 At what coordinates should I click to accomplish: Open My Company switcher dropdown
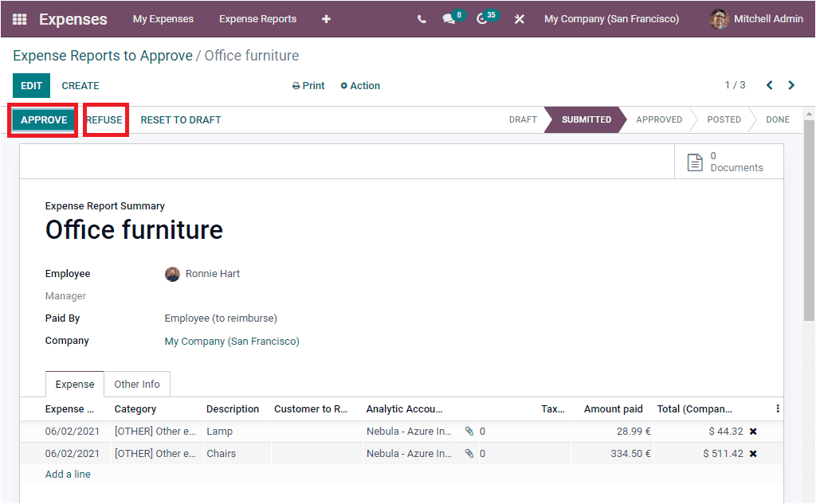click(611, 18)
